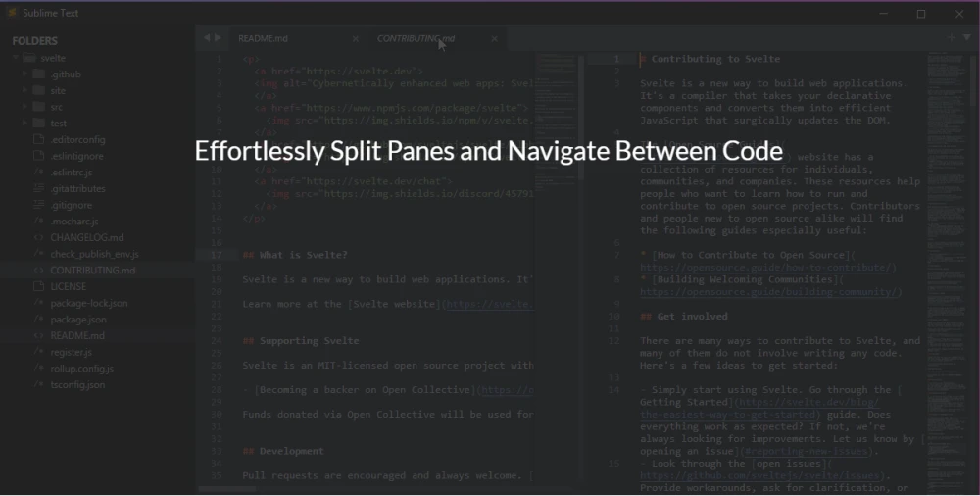
Task: Place cursor on '## What is Svelte?' heading
Action: click(294, 255)
